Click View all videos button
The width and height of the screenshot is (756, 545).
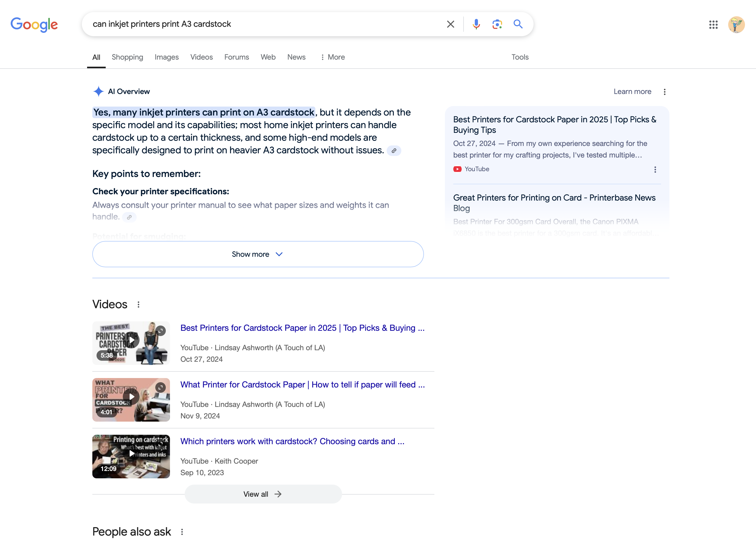point(263,494)
